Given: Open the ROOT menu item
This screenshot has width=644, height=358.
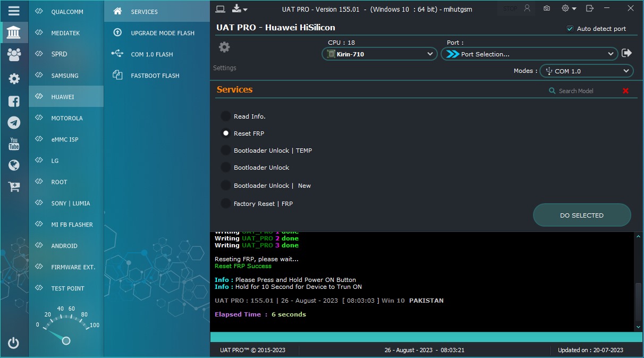Looking at the screenshot, I should [x=66, y=181].
